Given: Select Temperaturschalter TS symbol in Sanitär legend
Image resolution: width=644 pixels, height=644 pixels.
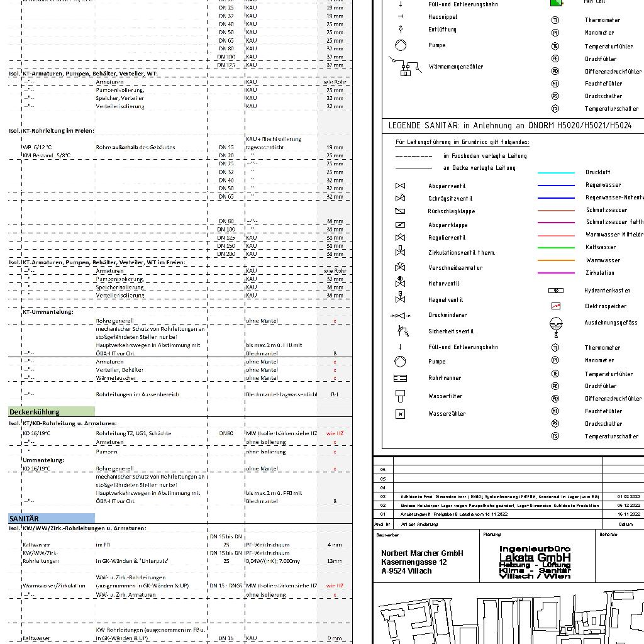Looking at the screenshot, I should click(x=555, y=436).
